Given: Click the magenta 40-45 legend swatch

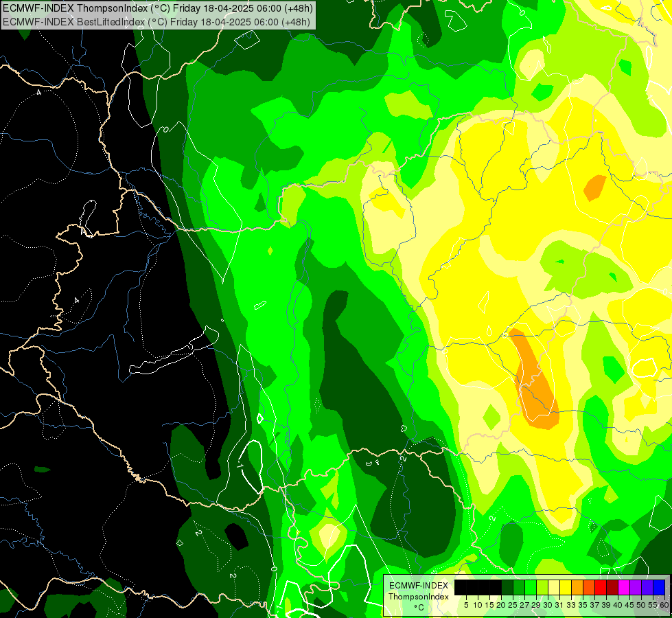Looking at the screenshot, I should (x=624, y=587).
